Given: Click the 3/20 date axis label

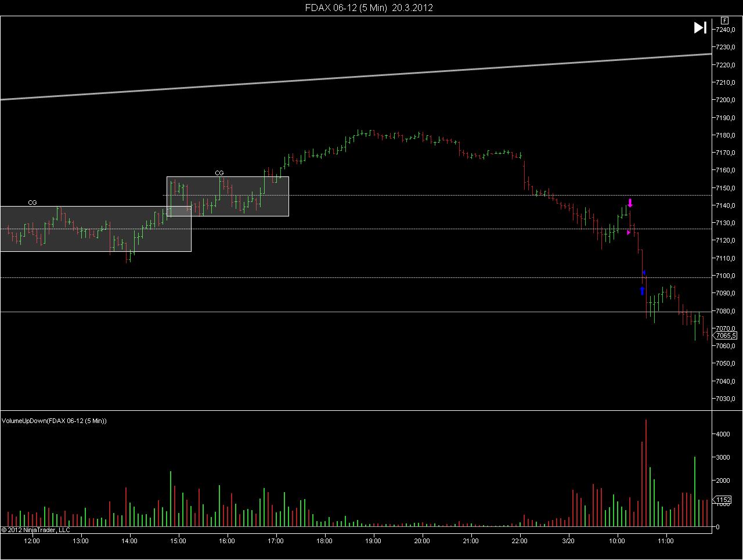Looking at the screenshot, I should [568, 541].
